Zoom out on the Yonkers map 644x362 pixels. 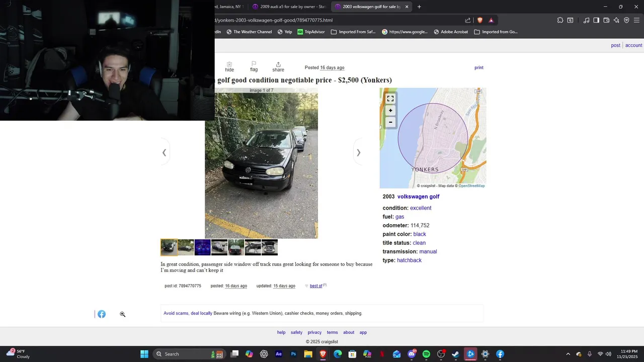(x=390, y=122)
